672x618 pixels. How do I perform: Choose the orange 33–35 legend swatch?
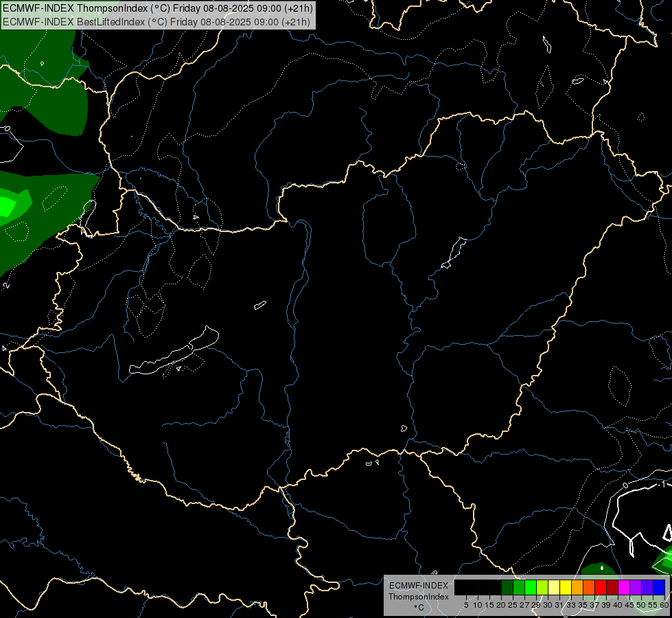coord(577,587)
